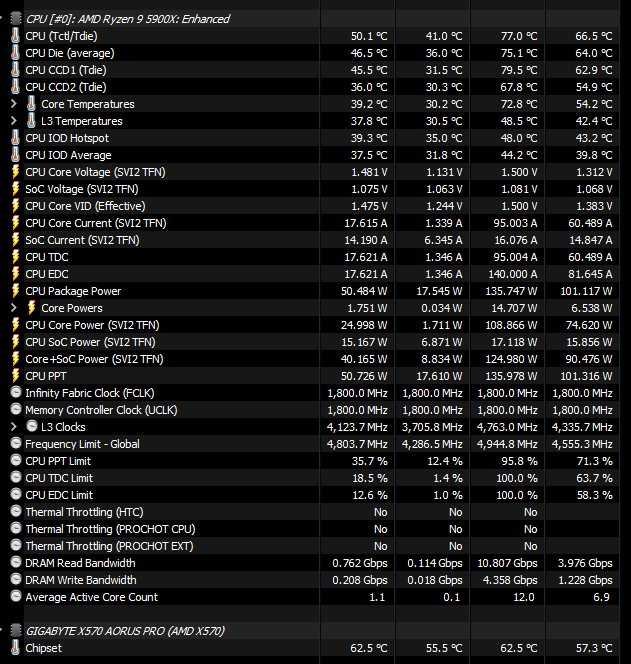The width and height of the screenshot is (631, 664).
Task: Click the lightning icon beside CPU EDC
Action: click(x=16, y=274)
